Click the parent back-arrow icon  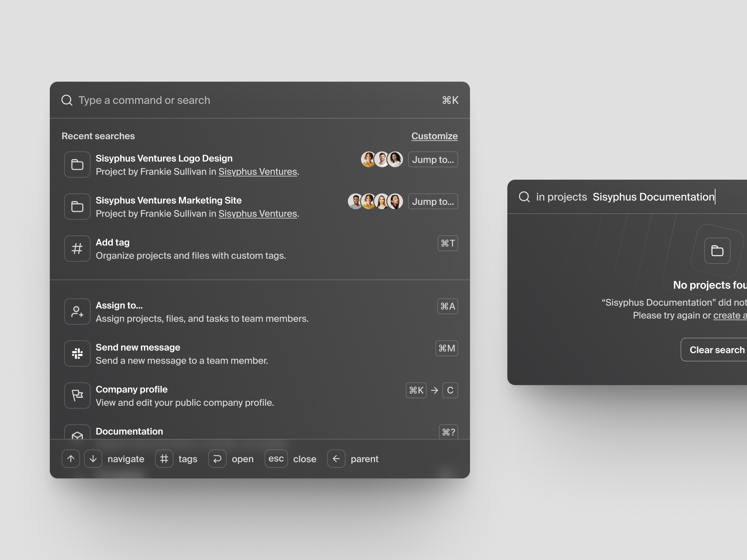tap(337, 459)
